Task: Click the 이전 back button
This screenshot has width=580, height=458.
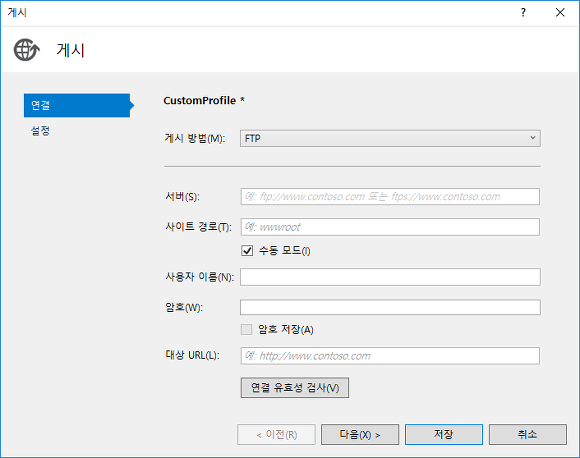Action: click(x=276, y=434)
